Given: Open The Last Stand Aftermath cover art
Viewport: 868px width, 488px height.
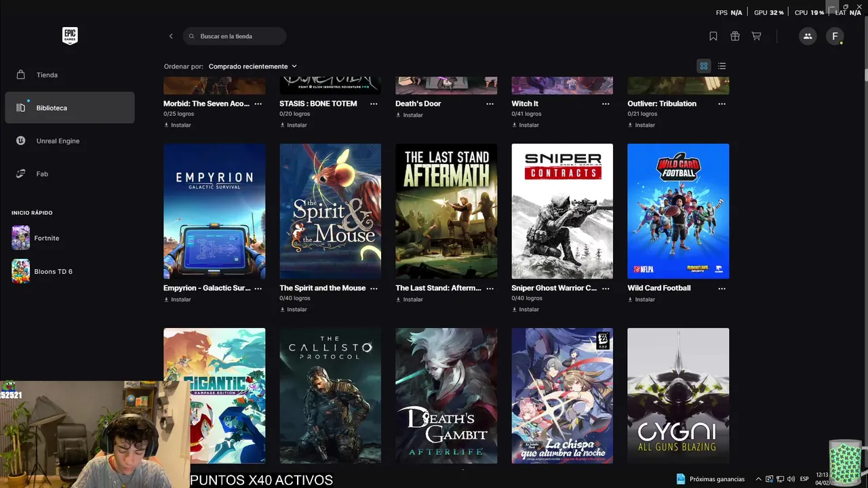Looking at the screenshot, I should pyautogui.click(x=446, y=211).
